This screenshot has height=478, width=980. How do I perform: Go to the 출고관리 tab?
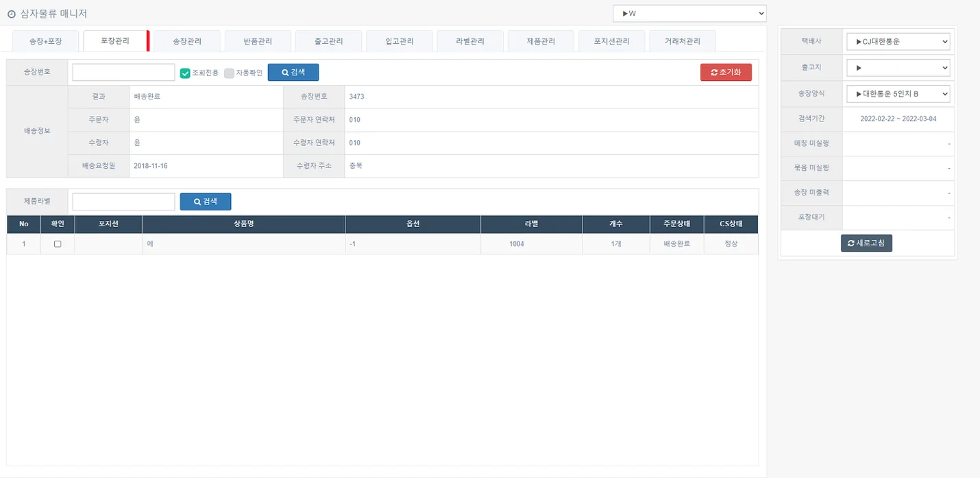click(328, 41)
